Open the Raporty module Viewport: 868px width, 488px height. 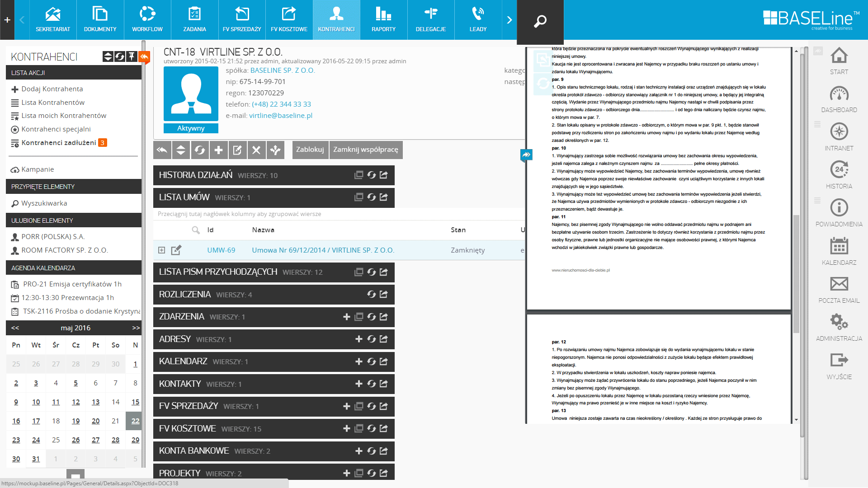pos(383,20)
